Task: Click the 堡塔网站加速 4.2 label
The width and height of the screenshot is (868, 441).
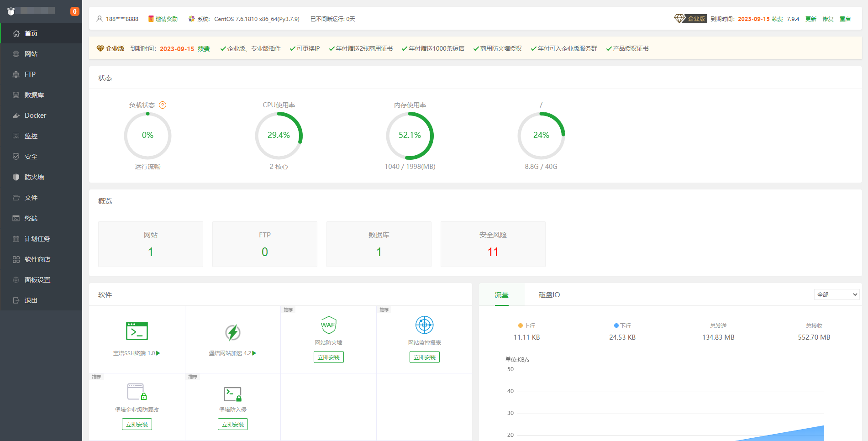Action: coord(230,353)
